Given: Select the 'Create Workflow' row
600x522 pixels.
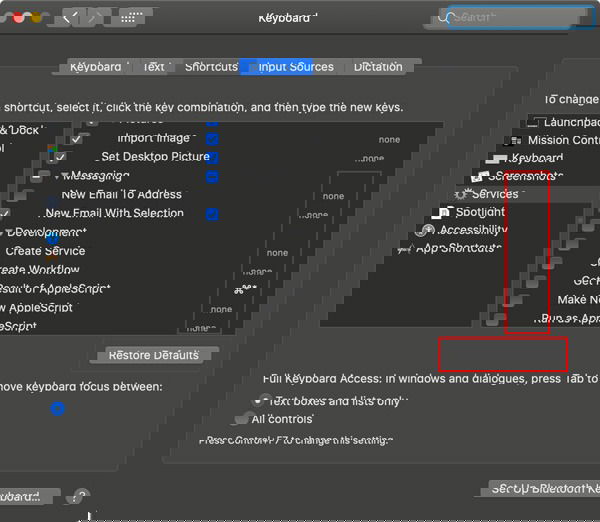Looking at the screenshot, I should (40, 269).
